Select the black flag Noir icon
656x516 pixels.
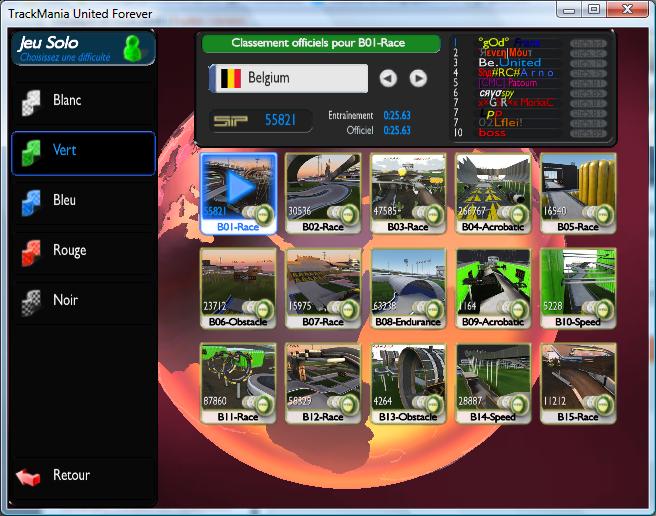click(x=33, y=301)
